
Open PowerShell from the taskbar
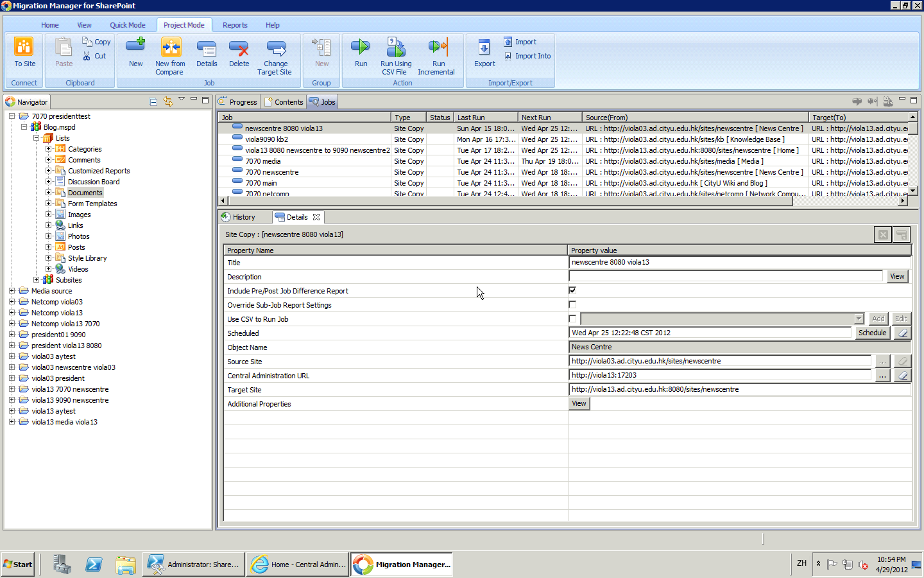94,565
